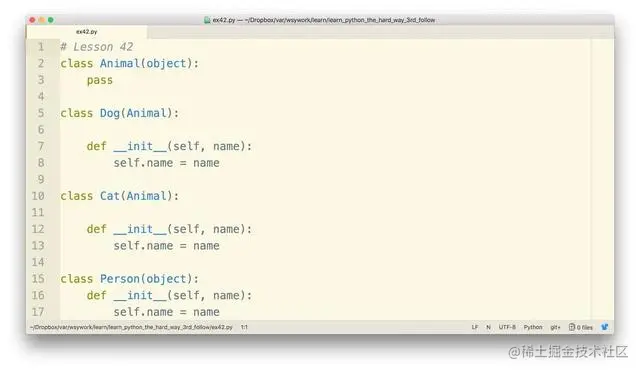Click line number 5 in the gutter
The image size is (640, 371).
pyautogui.click(x=41, y=113)
